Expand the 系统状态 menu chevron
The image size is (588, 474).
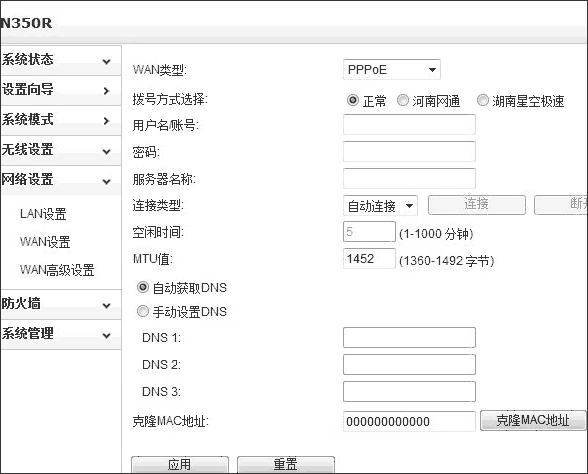tap(106, 61)
